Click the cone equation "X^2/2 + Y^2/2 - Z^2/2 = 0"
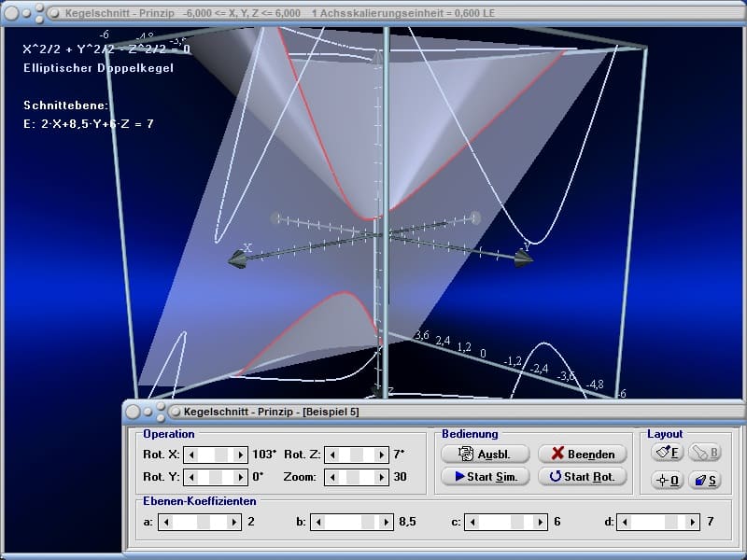This screenshot has height=560, width=747. click(x=106, y=49)
